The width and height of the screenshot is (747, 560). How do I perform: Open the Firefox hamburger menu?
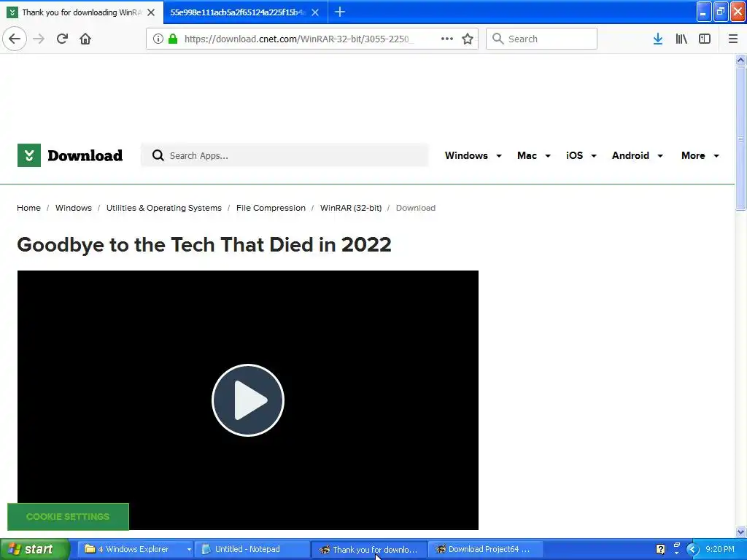point(733,39)
